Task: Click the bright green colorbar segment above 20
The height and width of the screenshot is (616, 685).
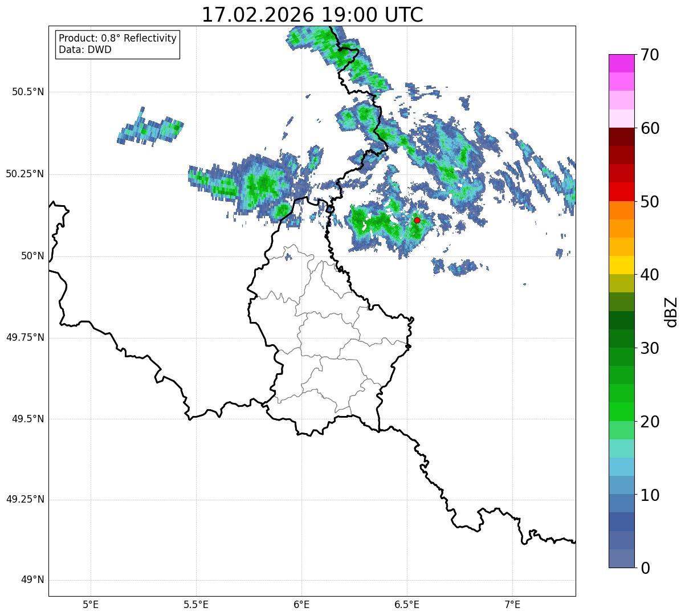Action: (621, 412)
